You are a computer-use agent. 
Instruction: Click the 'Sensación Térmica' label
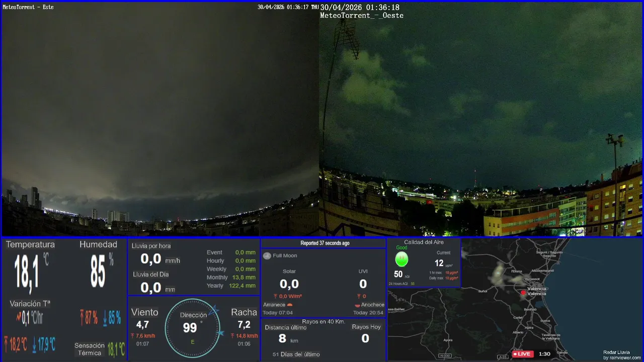90,349
